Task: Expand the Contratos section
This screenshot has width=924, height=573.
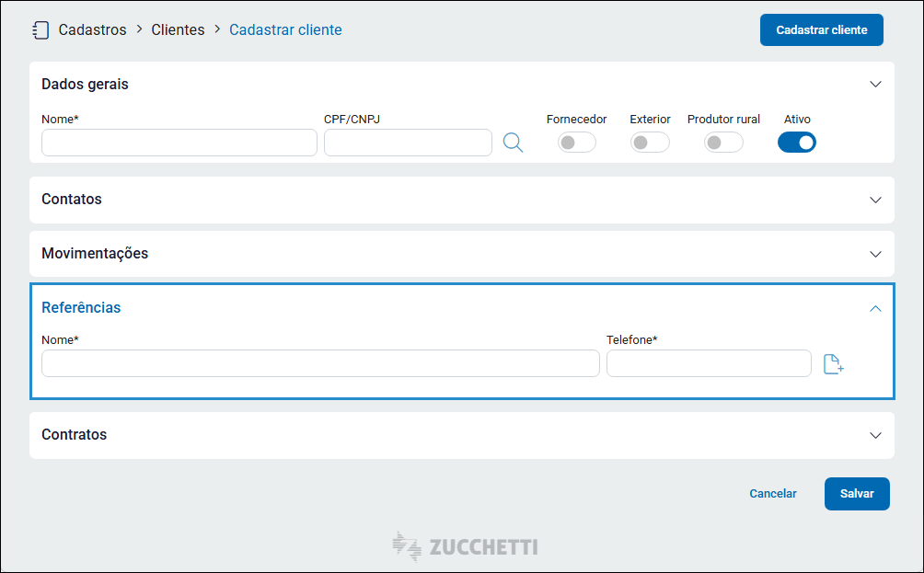Action: tap(875, 435)
